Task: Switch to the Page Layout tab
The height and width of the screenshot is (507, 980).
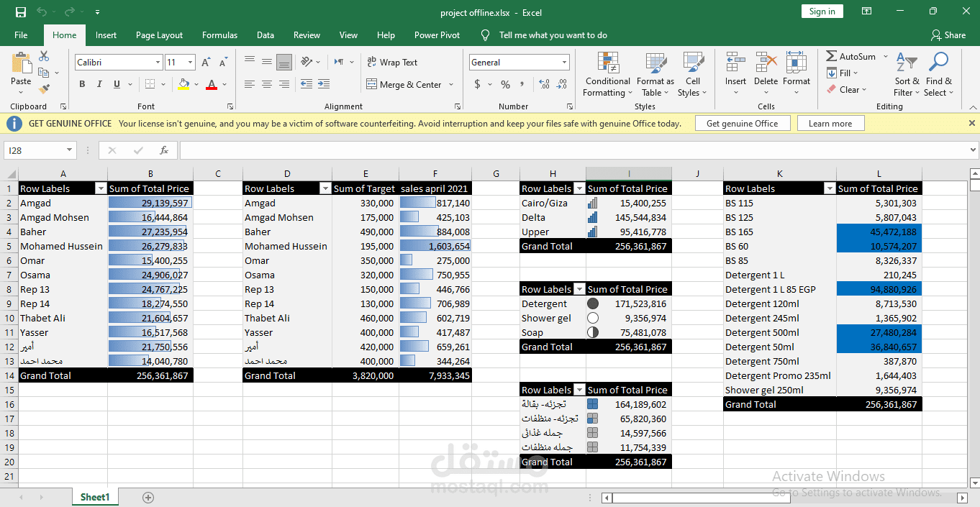Action: coord(159,35)
